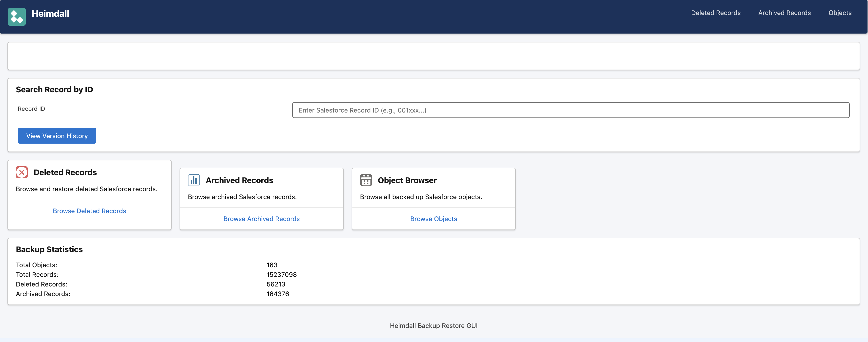Click the Heimdall Backup Restore GUI footer text
The height and width of the screenshot is (342, 868).
click(434, 325)
